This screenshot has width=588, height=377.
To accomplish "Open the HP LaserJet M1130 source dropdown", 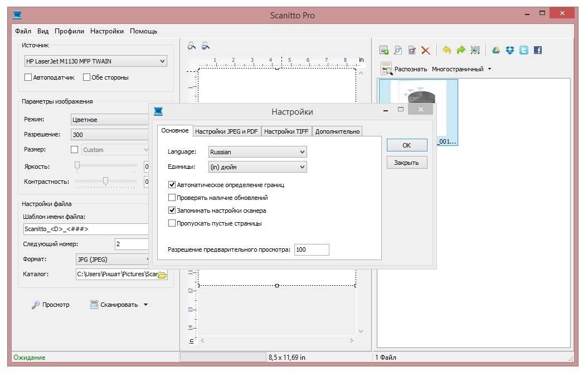I will [x=96, y=61].
